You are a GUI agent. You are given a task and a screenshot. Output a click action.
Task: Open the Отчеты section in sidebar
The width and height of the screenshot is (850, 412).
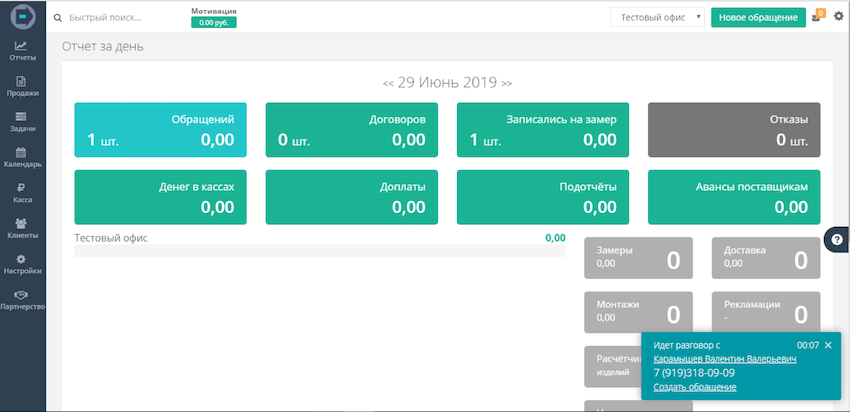[x=22, y=50]
